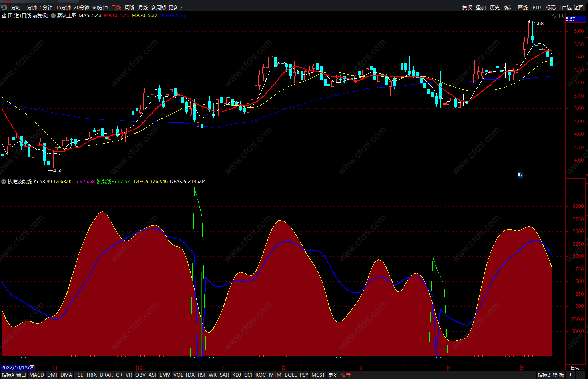Viewport: 588px width, 379px height.
Task: Click the diamond marker icon above the chart
Action: [554, 16]
